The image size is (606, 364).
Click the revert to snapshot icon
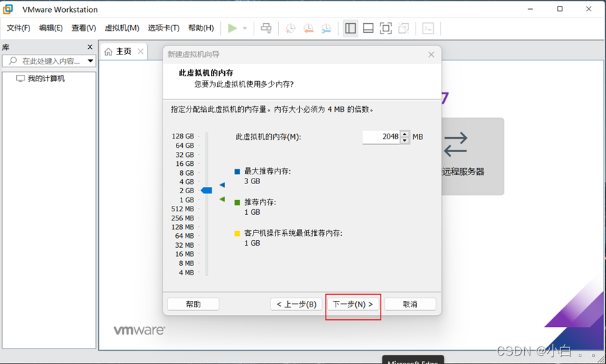(x=308, y=28)
